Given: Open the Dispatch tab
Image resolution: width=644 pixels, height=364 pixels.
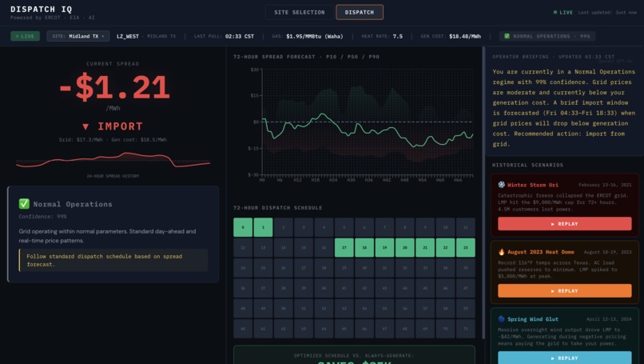Looking at the screenshot, I should pos(360,12).
